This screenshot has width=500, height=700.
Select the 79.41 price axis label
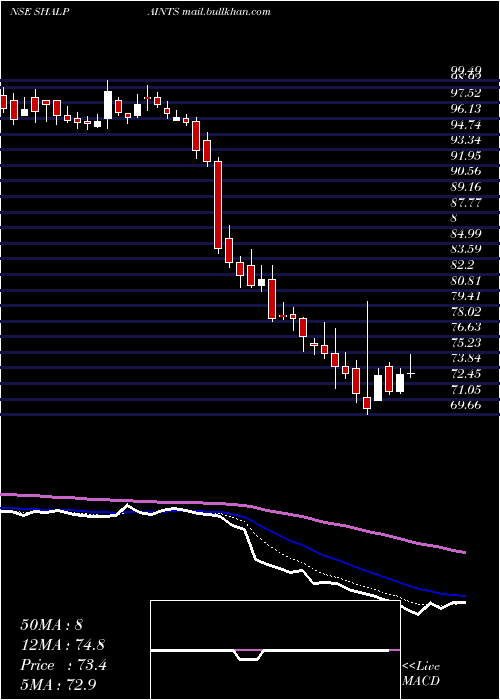pyautogui.click(x=466, y=296)
